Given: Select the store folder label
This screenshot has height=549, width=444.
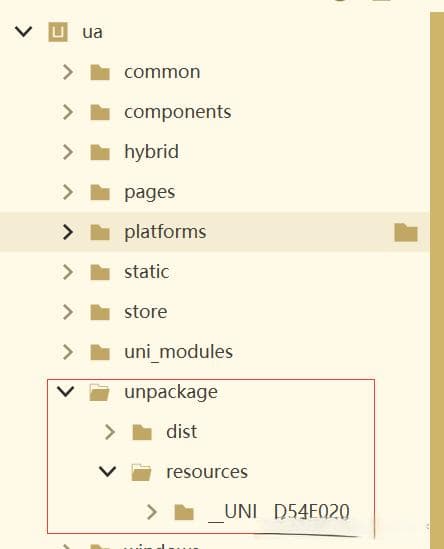Looking at the screenshot, I should 146,312.
